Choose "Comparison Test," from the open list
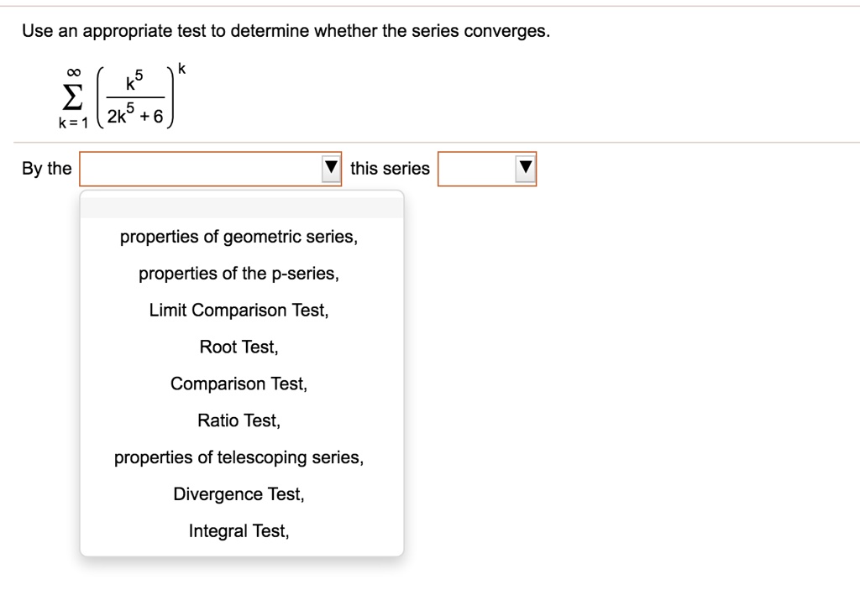This screenshot has height=616, width=860. (x=239, y=384)
